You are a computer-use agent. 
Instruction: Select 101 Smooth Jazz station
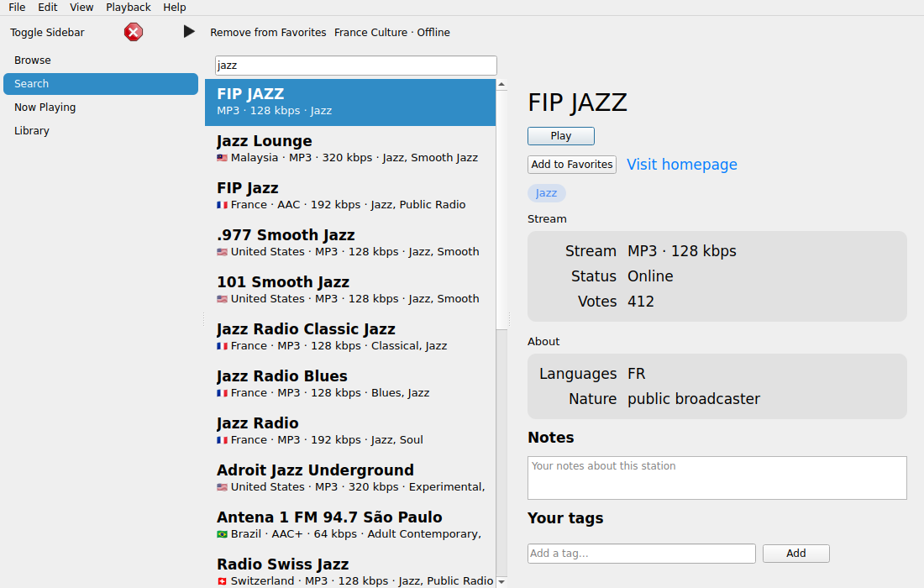pos(350,291)
